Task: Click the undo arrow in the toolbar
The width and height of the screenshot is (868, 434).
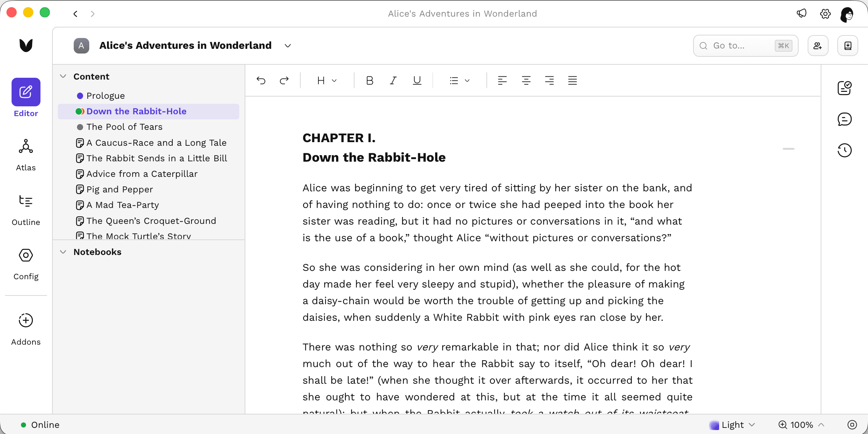Action: pos(261,80)
